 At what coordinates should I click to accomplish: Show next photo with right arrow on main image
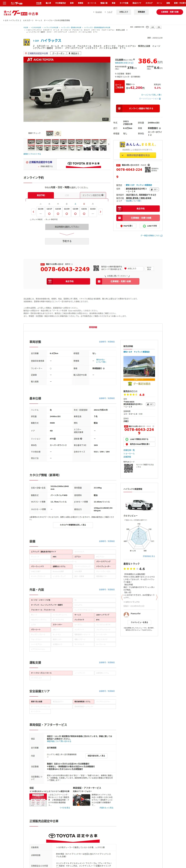click(x=107, y=89)
